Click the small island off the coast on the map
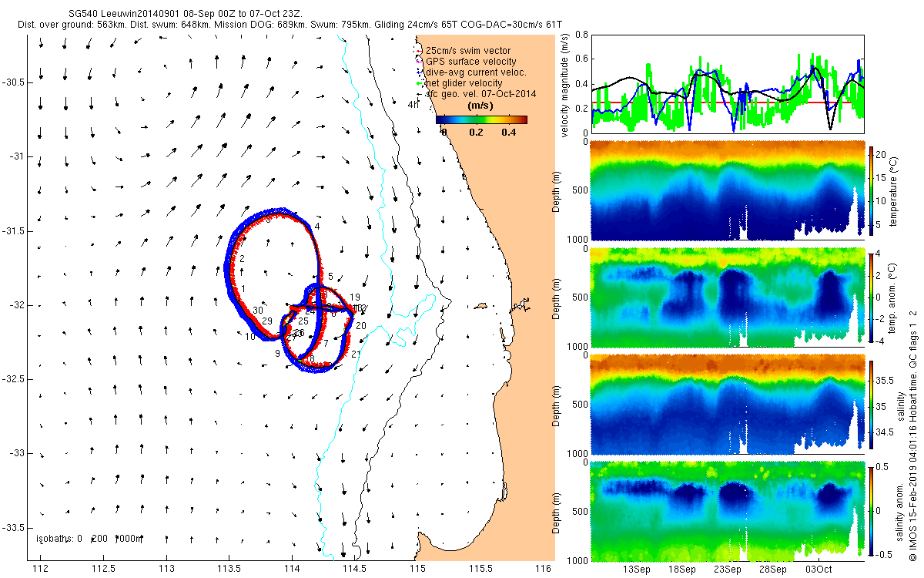924x578 pixels. (480, 306)
